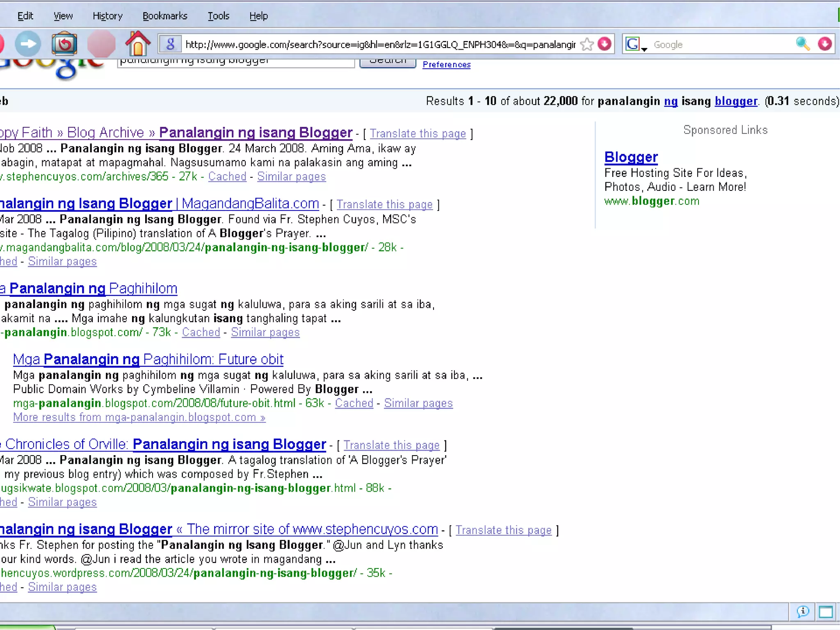840x630 pixels.
Task: Open the History menu
Action: click(x=107, y=16)
